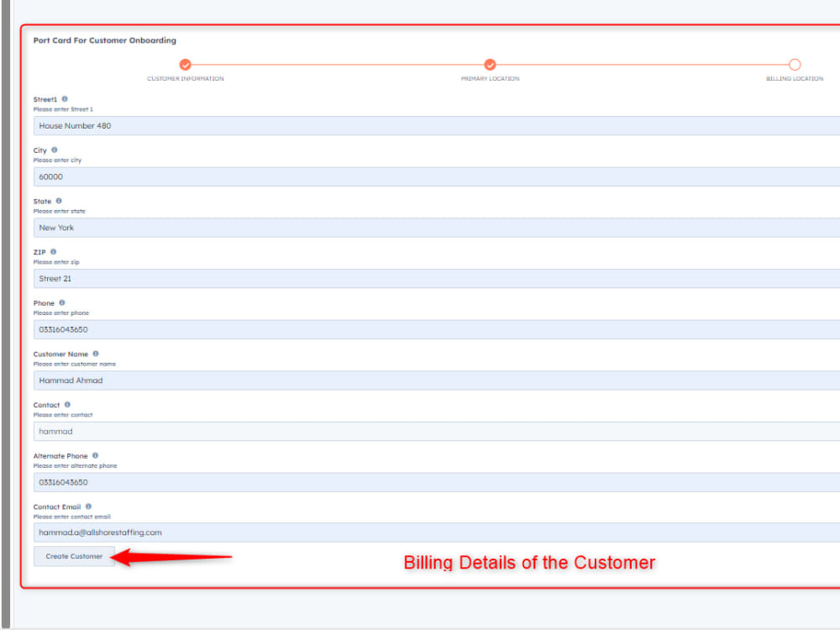This screenshot has height=630, width=840.
Task: Click the City field showing 60000
Action: coord(336,176)
